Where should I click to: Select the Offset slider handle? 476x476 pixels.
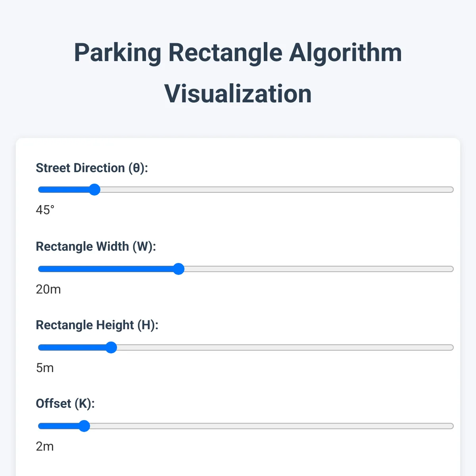point(84,426)
